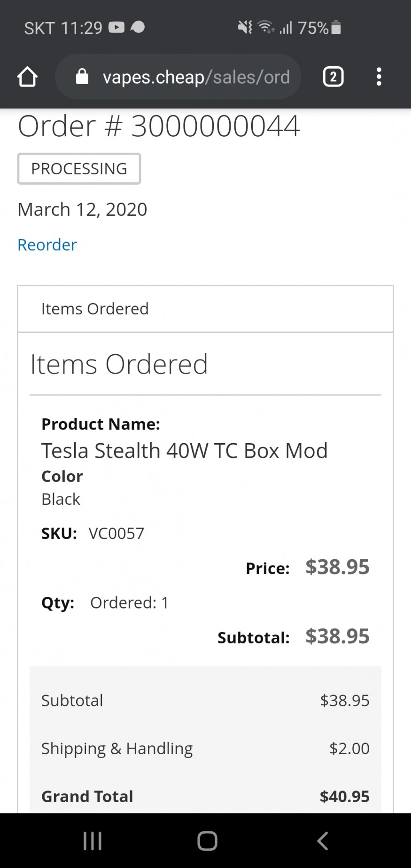The width and height of the screenshot is (411, 868).
Task: Open the tab switcher showing 2 tabs
Action: 333,77
